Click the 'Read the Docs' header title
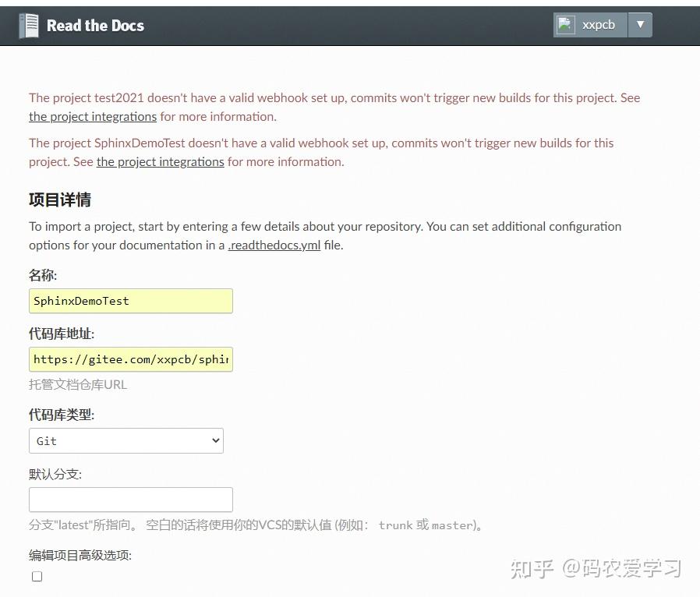 click(x=95, y=25)
